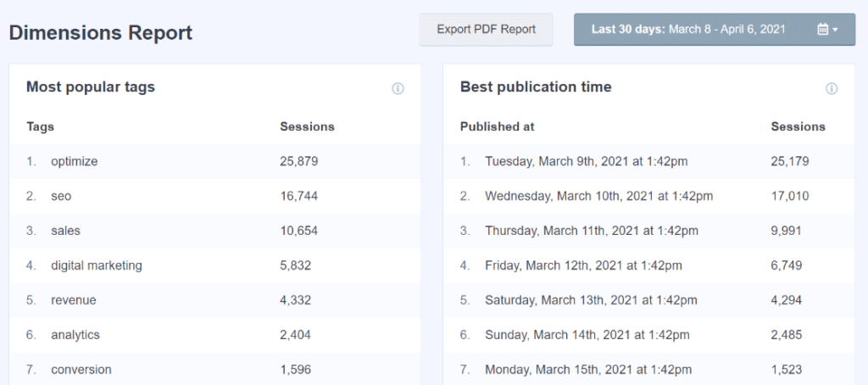Select Saturday, March 13th publication row
This screenshot has height=385, width=868.
click(590, 300)
